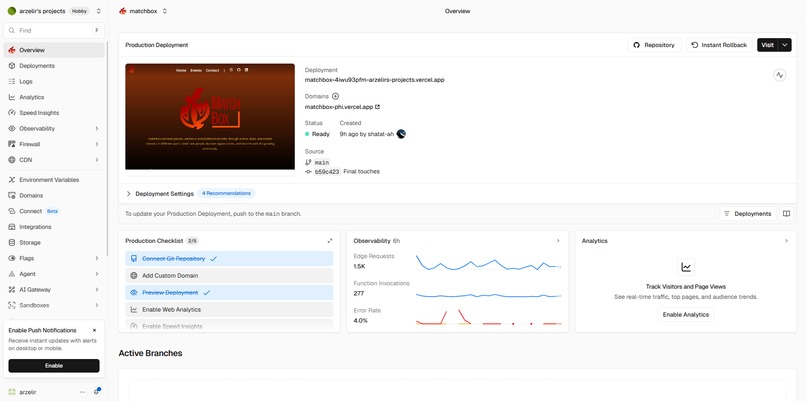Click the Function Invocations chart
Image resolution: width=806 pixels, height=401 pixels.
pos(488,295)
